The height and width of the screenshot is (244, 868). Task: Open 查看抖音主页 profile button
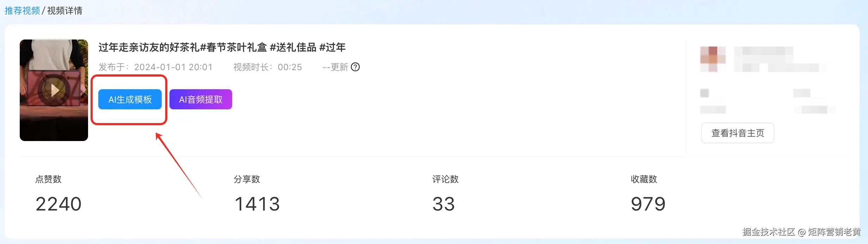point(738,133)
